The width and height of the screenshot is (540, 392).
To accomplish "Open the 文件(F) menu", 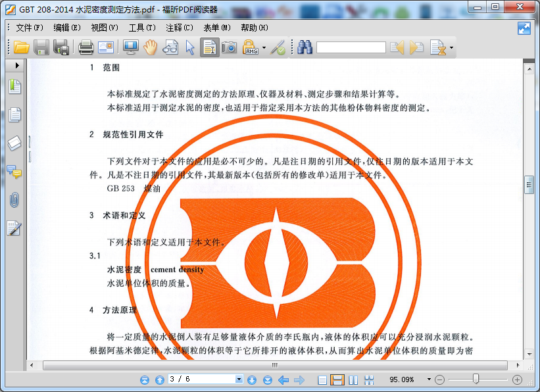I will 30,28.
